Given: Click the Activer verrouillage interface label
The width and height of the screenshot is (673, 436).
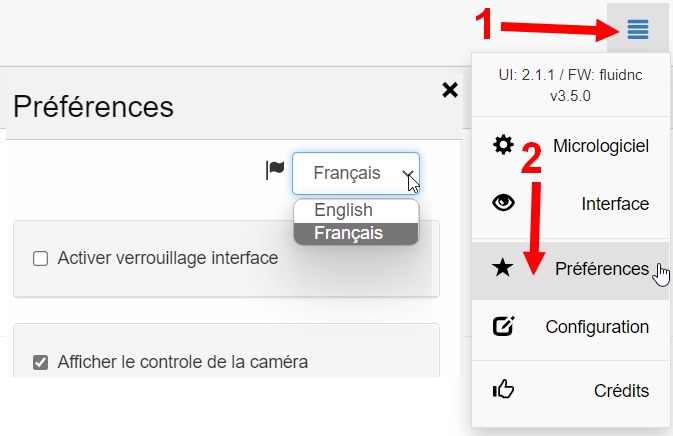Looking at the screenshot, I should [x=168, y=258].
